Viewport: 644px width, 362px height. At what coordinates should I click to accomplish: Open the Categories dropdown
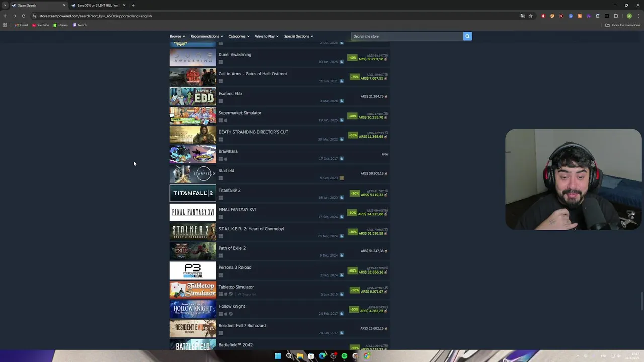click(x=238, y=36)
